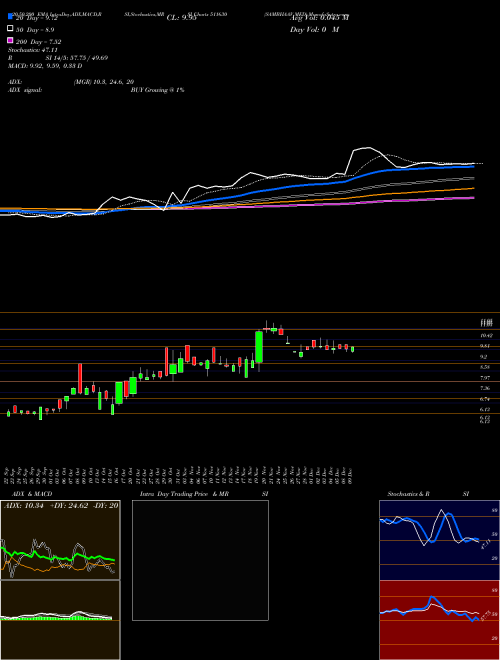Click the 7.36 price axis label
The width and height of the screenshot is (500, 660).
[x=485, y=388]
